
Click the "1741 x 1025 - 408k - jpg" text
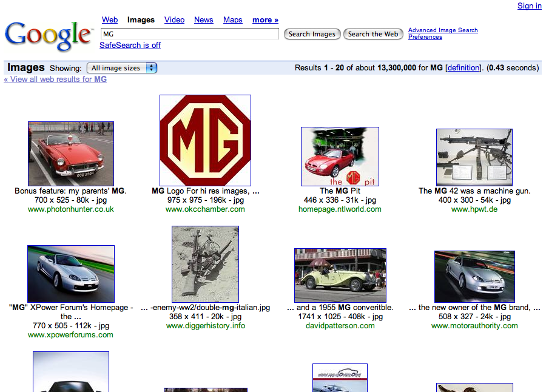coord(340,316)
